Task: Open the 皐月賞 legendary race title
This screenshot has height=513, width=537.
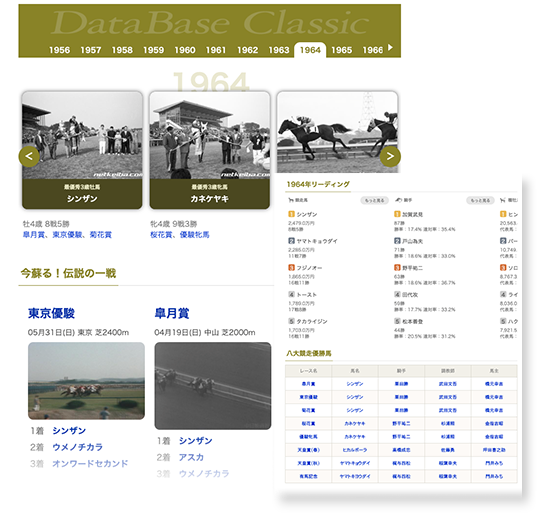Action: pyautogui.click(x=172, y=313)
